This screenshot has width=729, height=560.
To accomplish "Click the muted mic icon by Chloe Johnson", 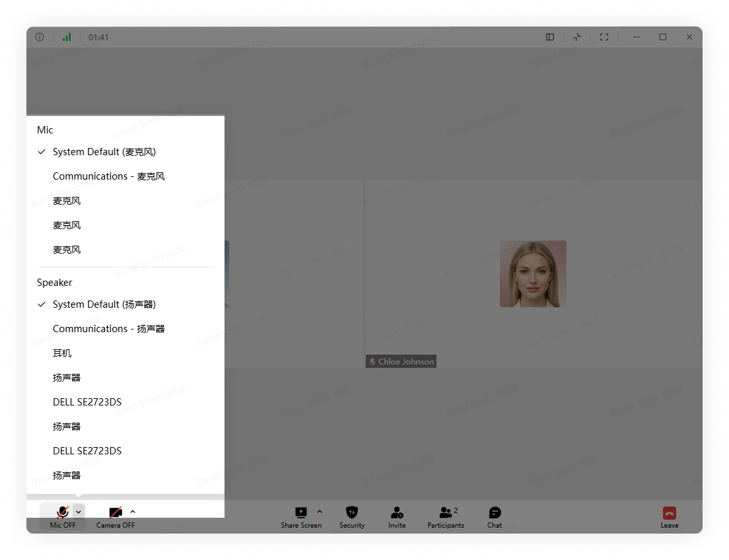I will (372, 361).
